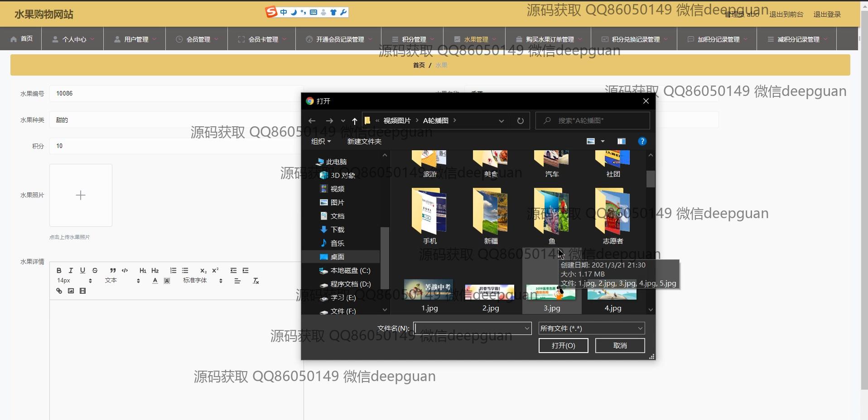Click the 打开(O) button
The height and width of the screenshot is (420, 868).
point(563,346)
